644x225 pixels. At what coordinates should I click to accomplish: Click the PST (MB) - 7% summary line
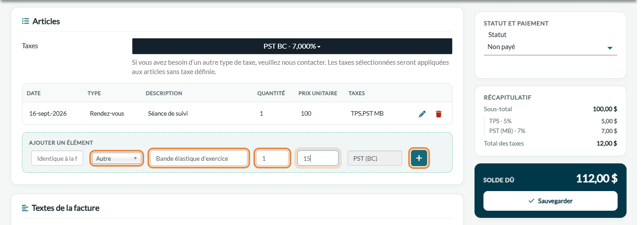pos(553,131)
